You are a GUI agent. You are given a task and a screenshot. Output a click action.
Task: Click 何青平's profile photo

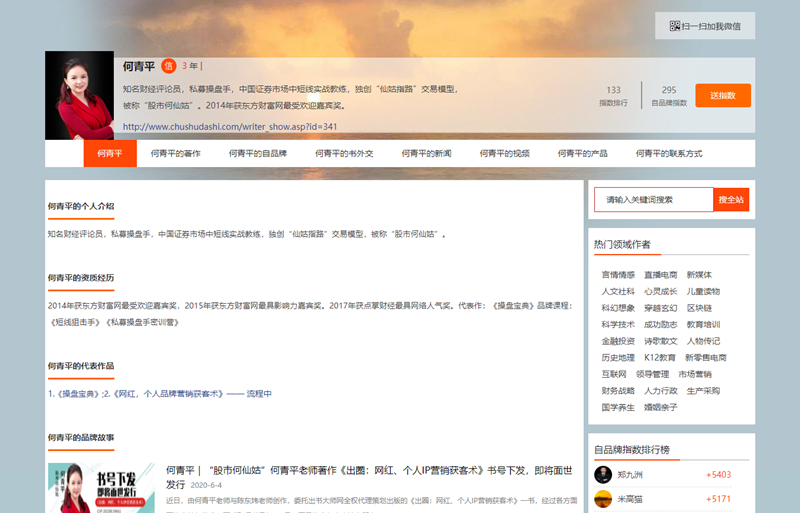pos(79,95)
